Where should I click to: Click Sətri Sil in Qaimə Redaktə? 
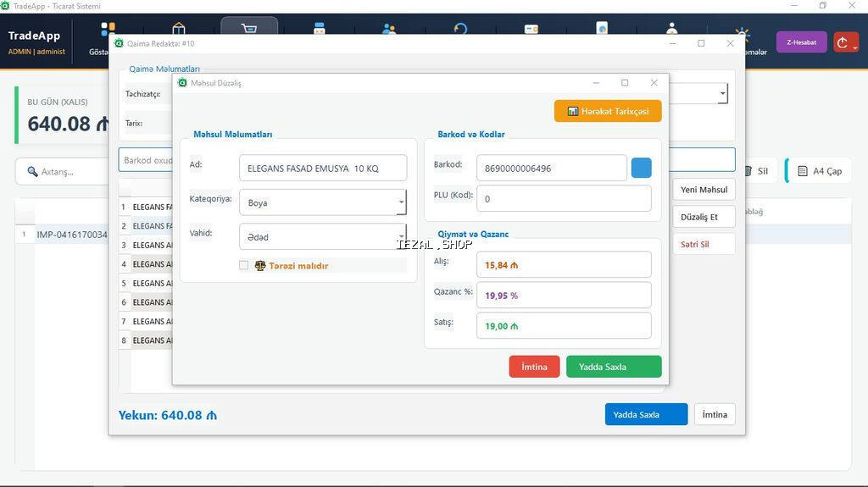tap(704, 244)
